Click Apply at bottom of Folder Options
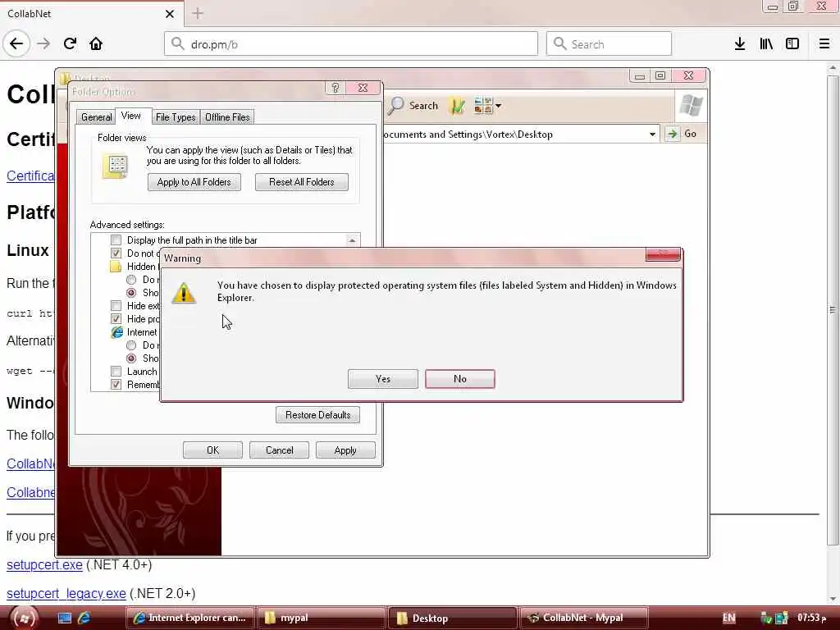 345,450
